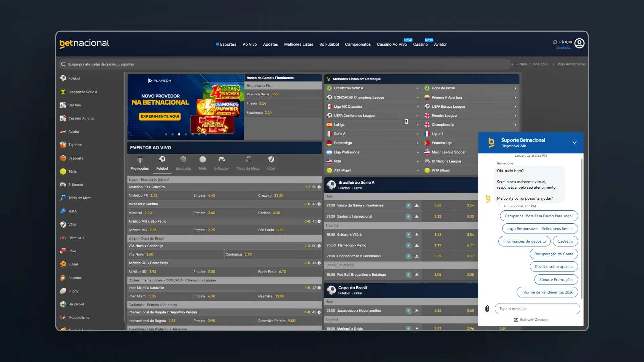The width and height of the screenshot is (644, 362).
Task: Open the Só Futebol menu item
Action: tap(329, 44)
